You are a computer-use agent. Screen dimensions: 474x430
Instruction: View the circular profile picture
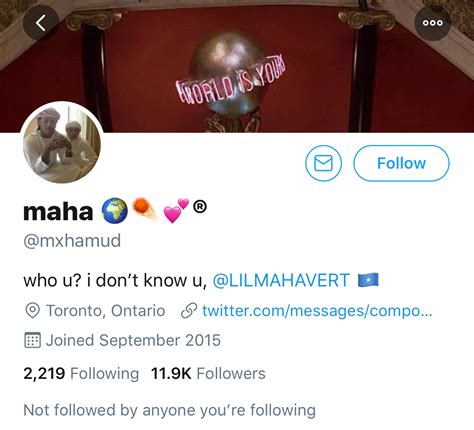(62, 143)
